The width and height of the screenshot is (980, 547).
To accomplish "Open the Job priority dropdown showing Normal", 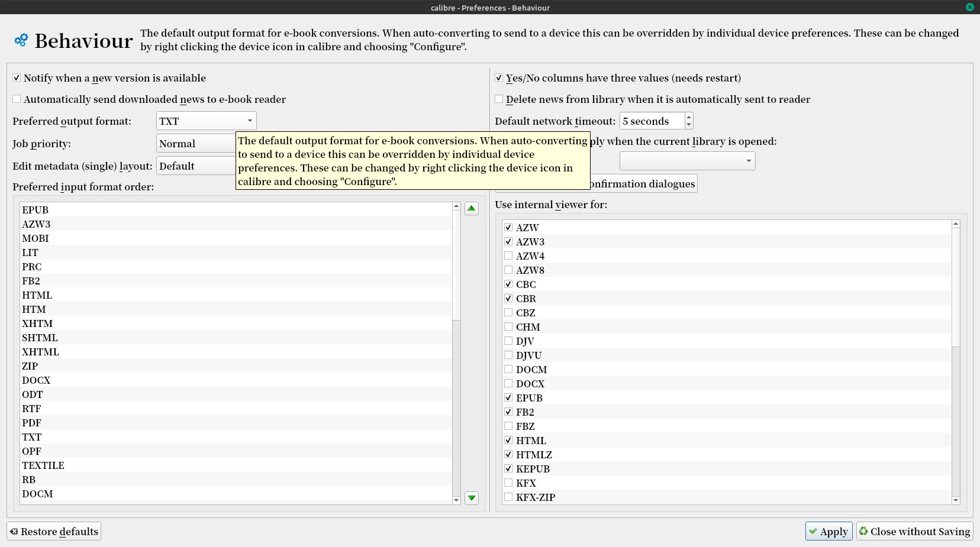I will tap(196, 144).
